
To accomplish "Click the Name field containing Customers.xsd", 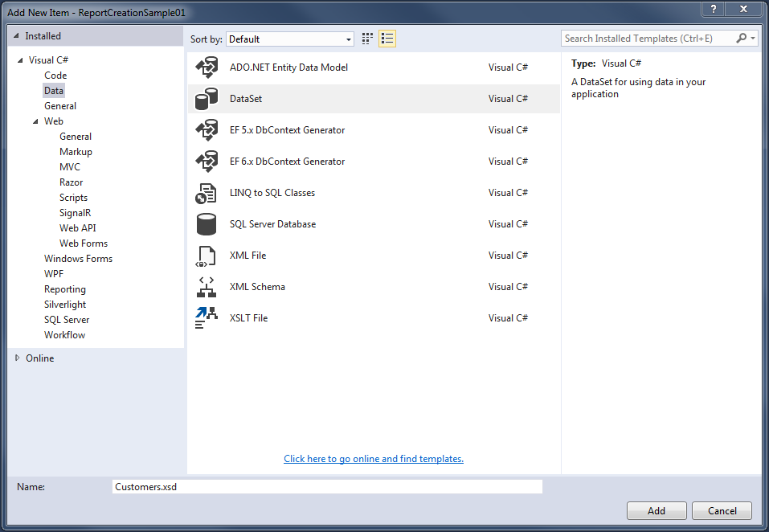I will [327, 487].
